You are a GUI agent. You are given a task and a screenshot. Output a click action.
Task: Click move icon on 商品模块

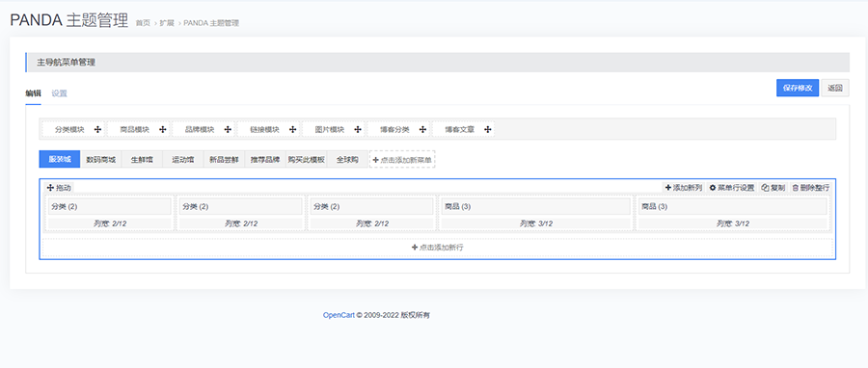click(x=163, y=129)
